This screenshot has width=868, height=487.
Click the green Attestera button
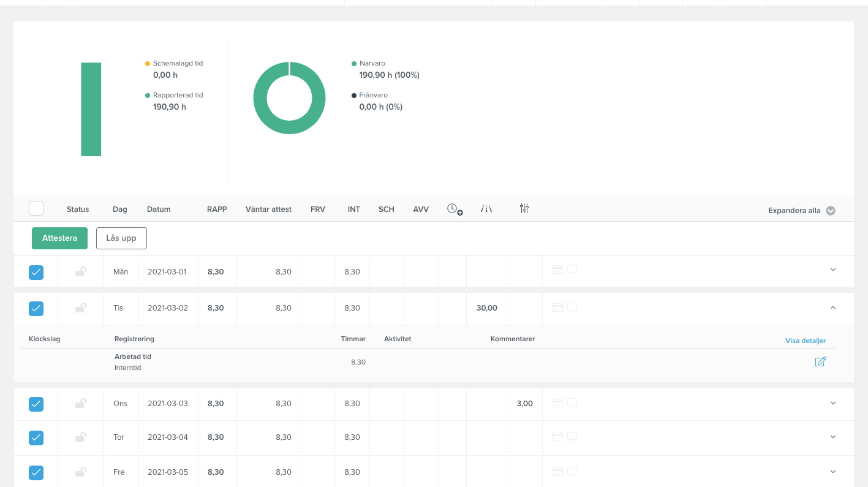[x=59, y=238]
